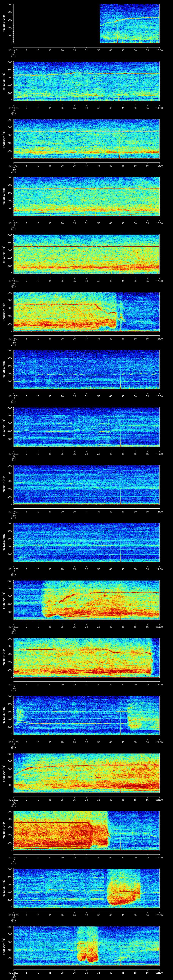
Task: Click the '10:10:00' time axis label
Action: coord(14,108)
